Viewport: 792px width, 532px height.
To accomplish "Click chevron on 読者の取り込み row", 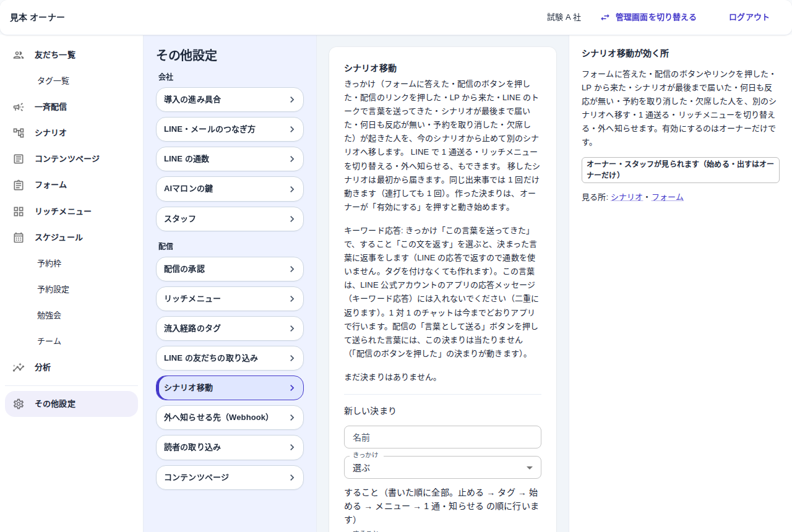I will [291, 447].
